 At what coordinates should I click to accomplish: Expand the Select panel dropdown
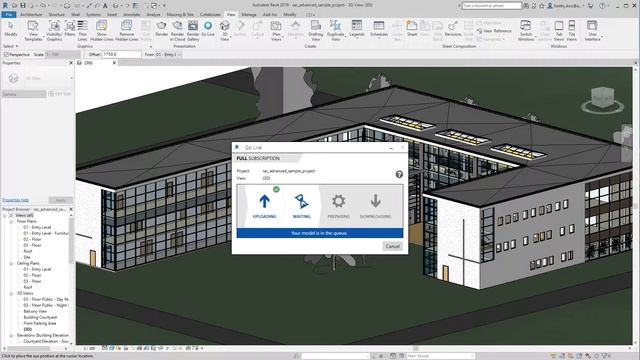tap(10, 46)
